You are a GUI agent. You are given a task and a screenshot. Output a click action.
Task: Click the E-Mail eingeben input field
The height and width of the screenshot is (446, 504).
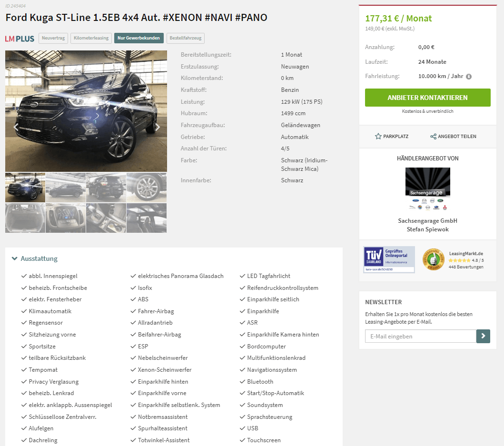420,336
